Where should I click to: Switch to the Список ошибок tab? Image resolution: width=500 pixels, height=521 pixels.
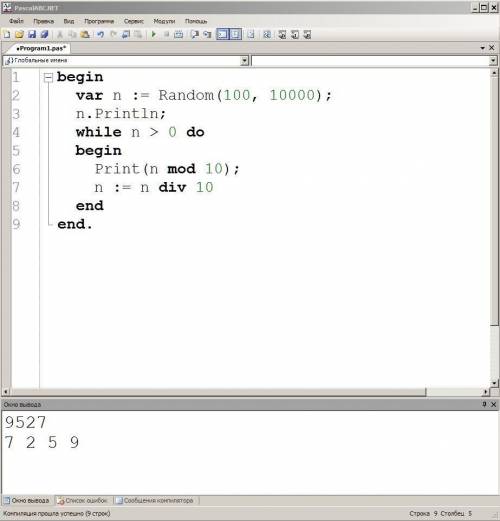[82, 500]
